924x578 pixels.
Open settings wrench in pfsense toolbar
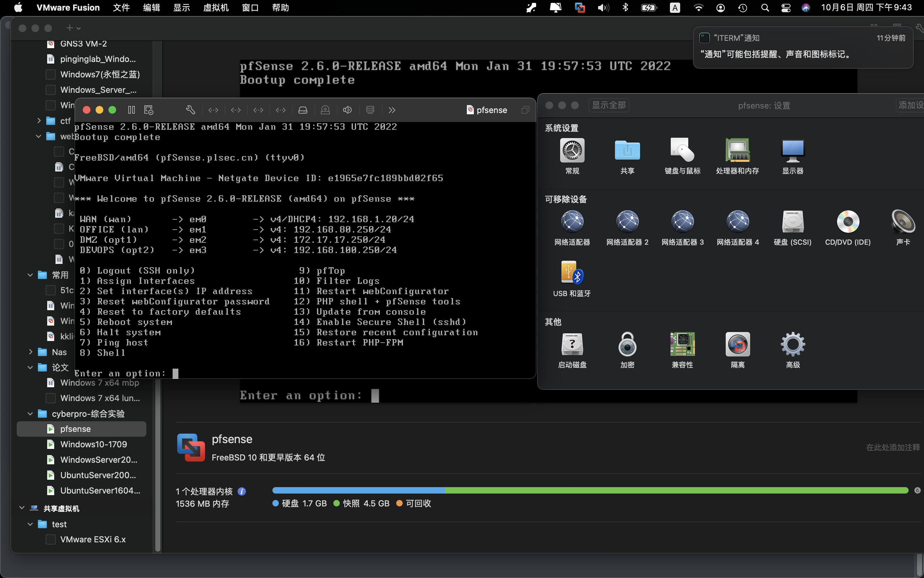pyautogui.click(x=191, y=110)
